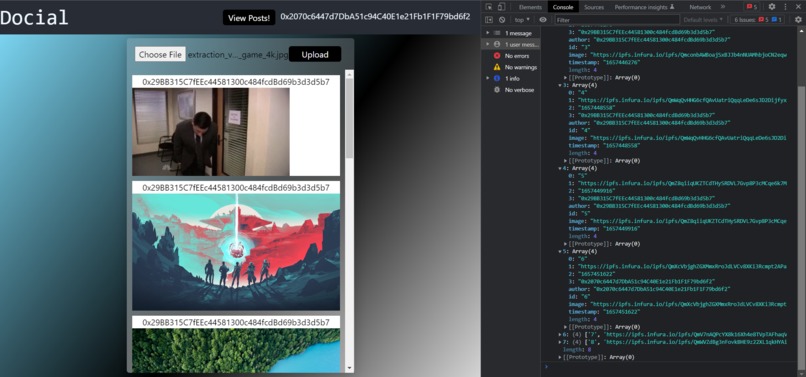
Task: Click the View Posts! button
Action: (249, 17)
